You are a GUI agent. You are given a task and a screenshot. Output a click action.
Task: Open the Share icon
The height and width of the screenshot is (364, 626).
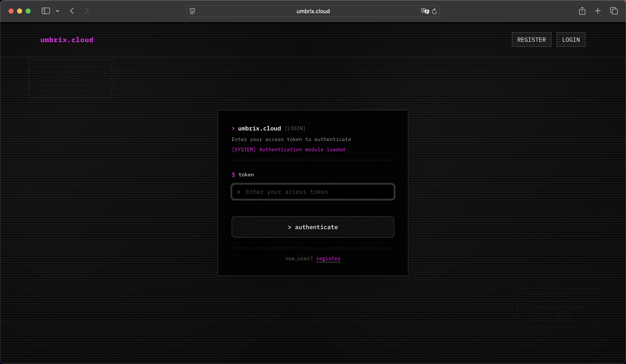(582, 11)
